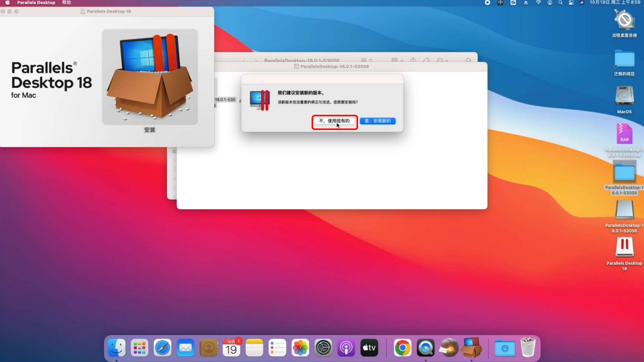
Task: Open Safari from the Dock
Action: 162,348
